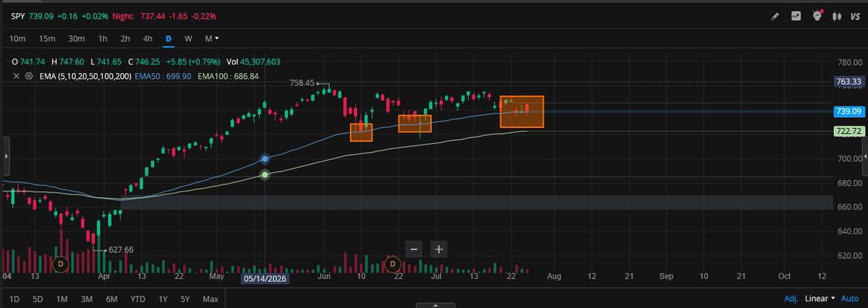Screen dimensions: 868x308
Task: Click the SPY ticker symbol
Action: coord(17,15)
